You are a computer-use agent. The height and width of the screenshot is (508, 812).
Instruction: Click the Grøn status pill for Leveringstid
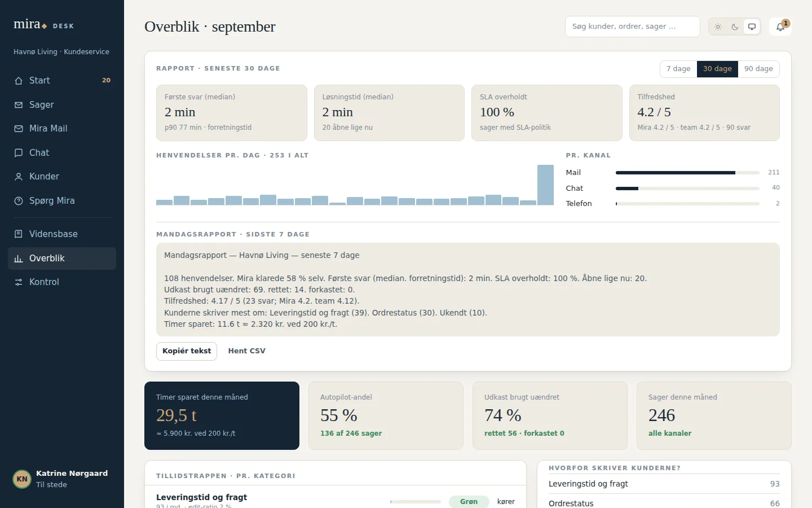tap(469, 502)
